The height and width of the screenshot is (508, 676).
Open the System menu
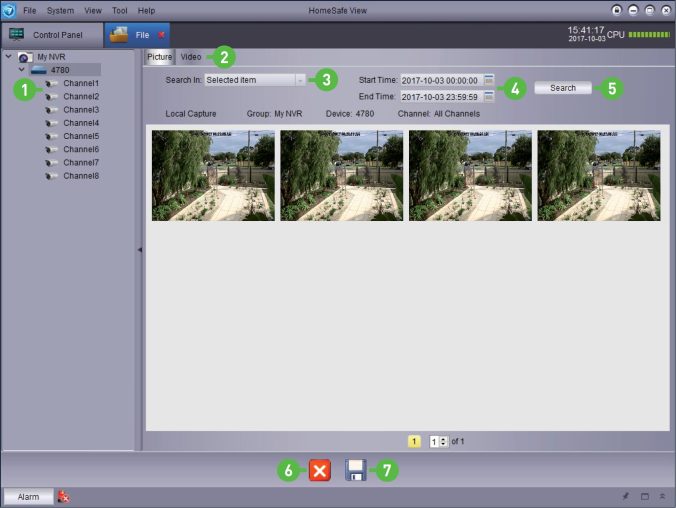point(60,10)
